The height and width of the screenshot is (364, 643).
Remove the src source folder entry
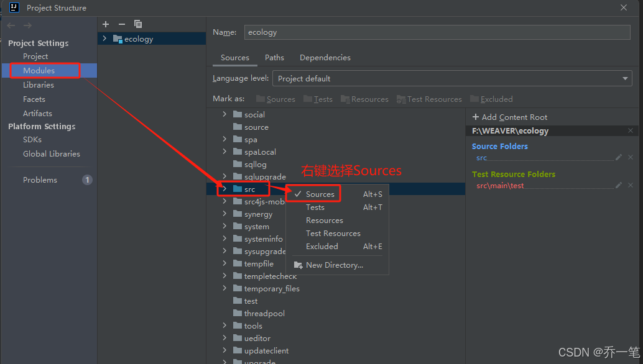[x=631, y=157]
